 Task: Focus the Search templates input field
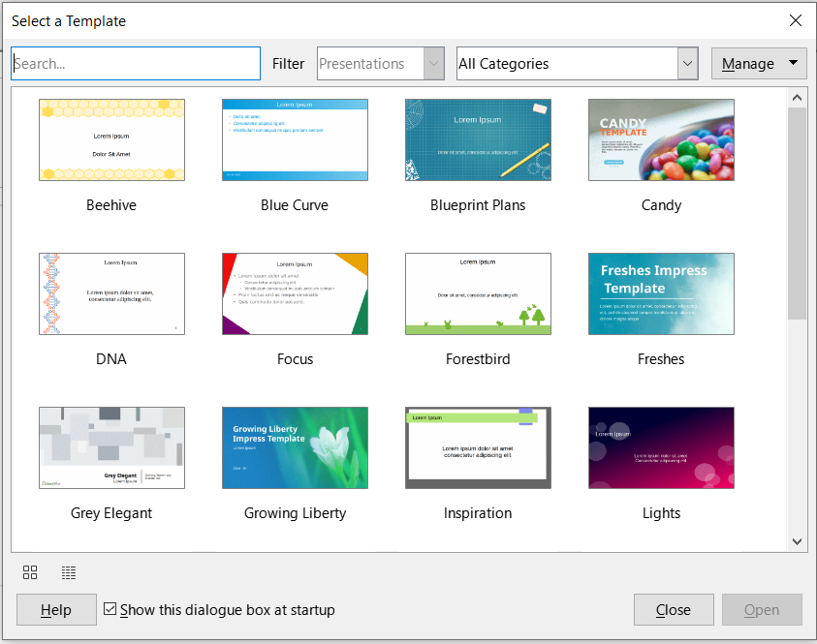(136, 64)
